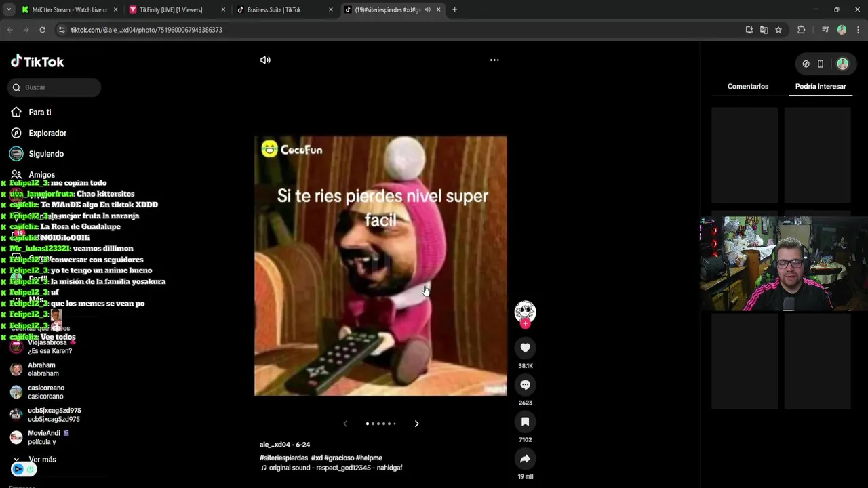Viewport: 868px width, 488px height.
Task: Follow the creator via the red plus badge
Action: click(525, 324)
